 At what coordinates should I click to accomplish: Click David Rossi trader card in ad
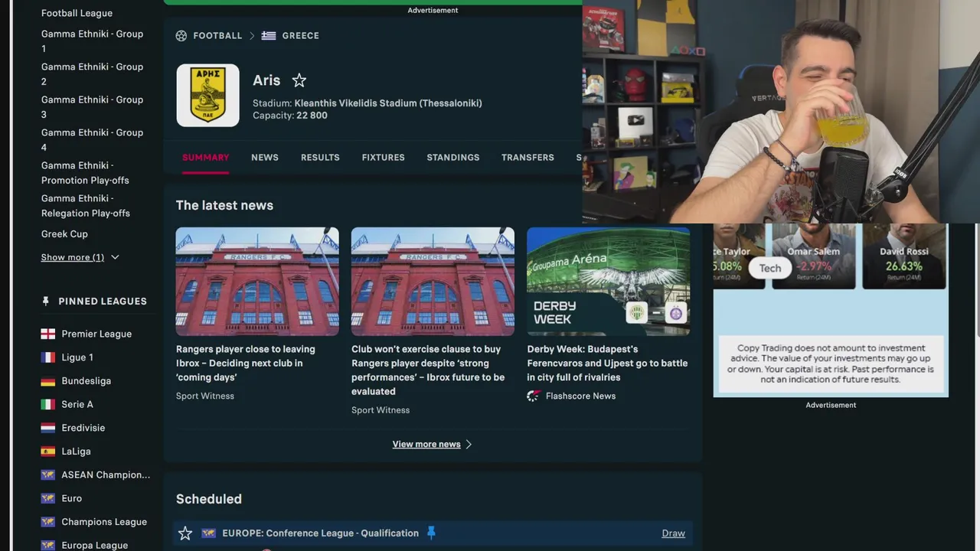(x=904, y=256)
